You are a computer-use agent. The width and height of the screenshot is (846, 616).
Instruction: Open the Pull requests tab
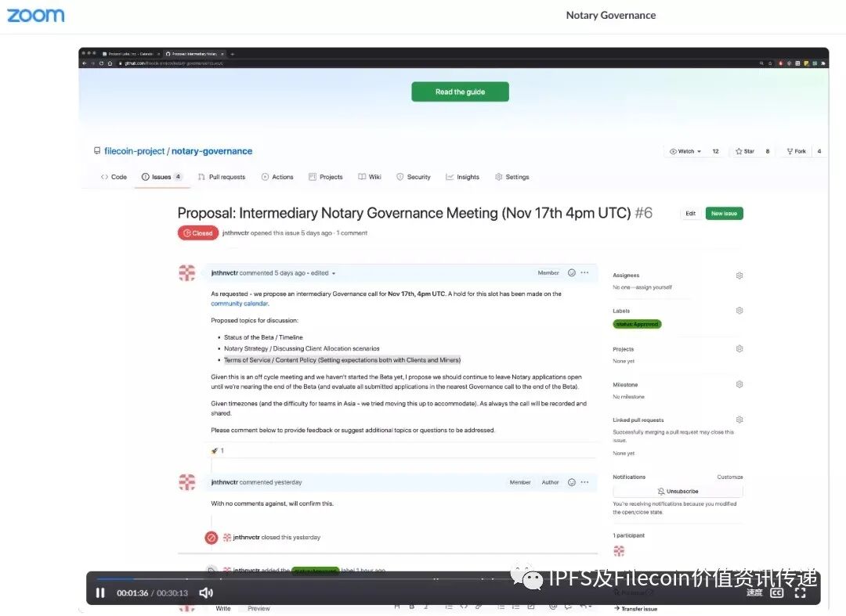pos(222,177)
